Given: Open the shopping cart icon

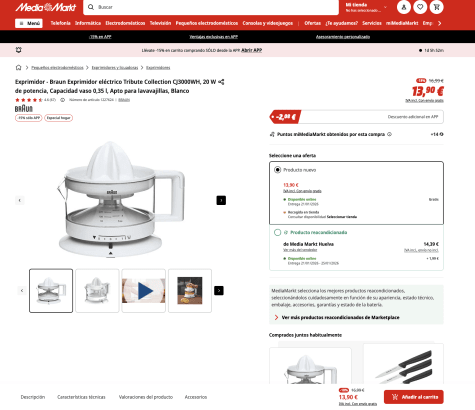Looking at the screenshot, I should [436, 7].
